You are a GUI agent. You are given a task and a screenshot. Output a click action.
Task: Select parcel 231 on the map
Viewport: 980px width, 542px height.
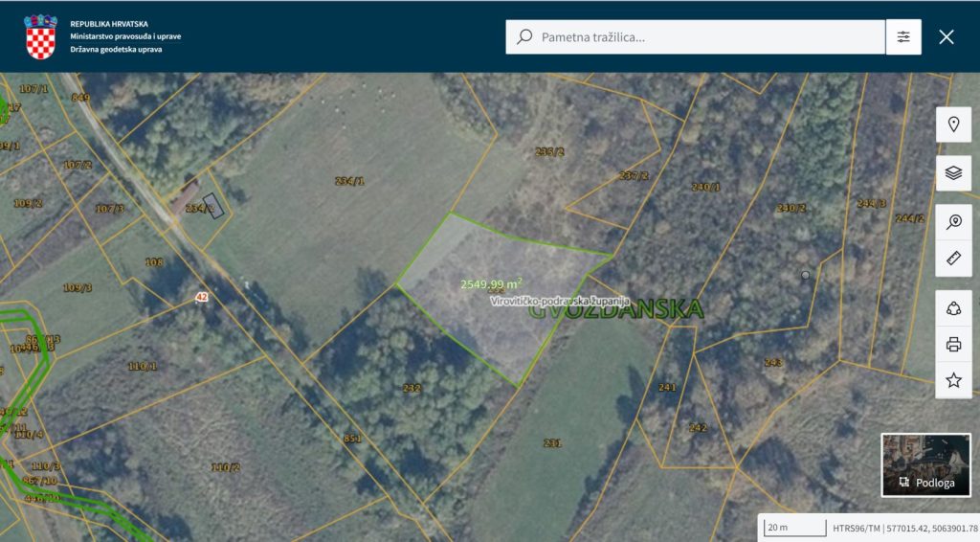click(x=552, y=442)
